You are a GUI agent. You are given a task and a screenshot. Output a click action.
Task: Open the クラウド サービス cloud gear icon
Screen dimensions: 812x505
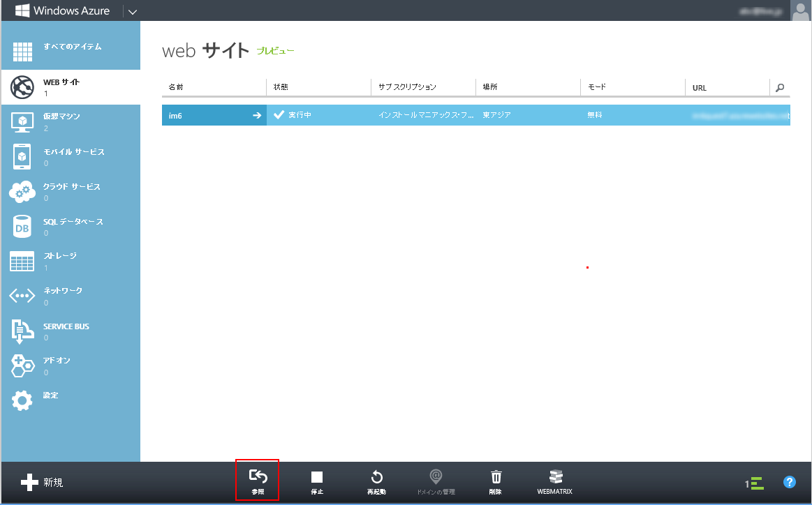pos(22,191)
